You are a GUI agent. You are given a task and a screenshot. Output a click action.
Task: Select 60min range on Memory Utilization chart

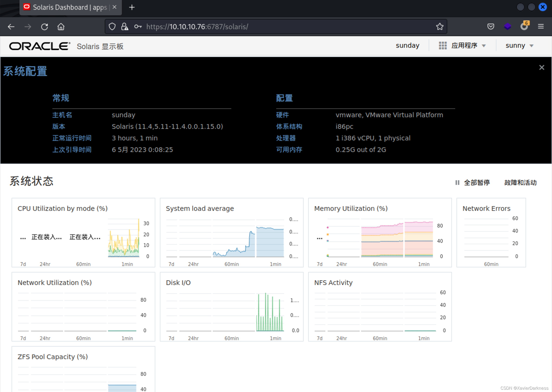(380, 264)
